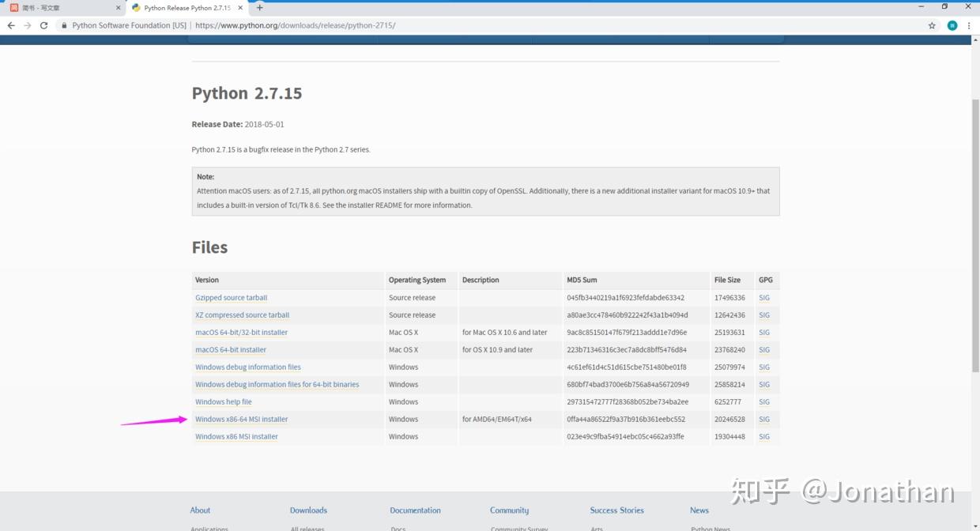Screen dimensions: 980x531
Task: Open the XZ compressed source tarball link
Action: (x=242, y=314)
